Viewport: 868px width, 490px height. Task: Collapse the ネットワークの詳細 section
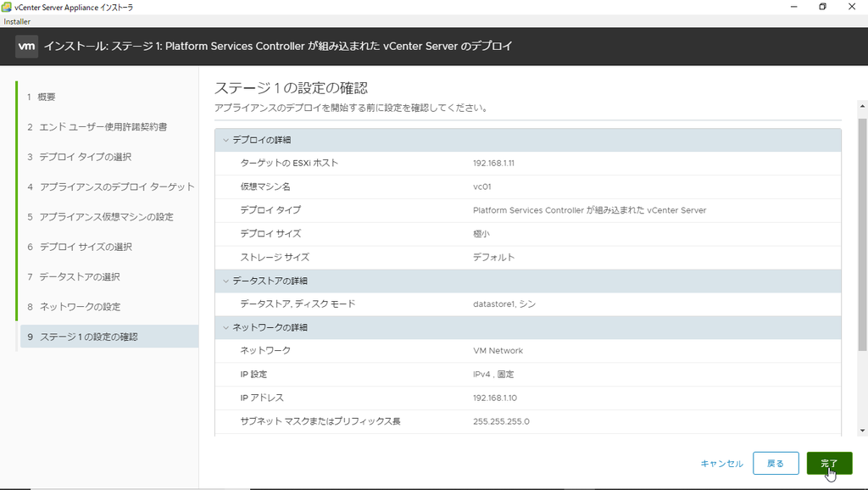point(225,327)
